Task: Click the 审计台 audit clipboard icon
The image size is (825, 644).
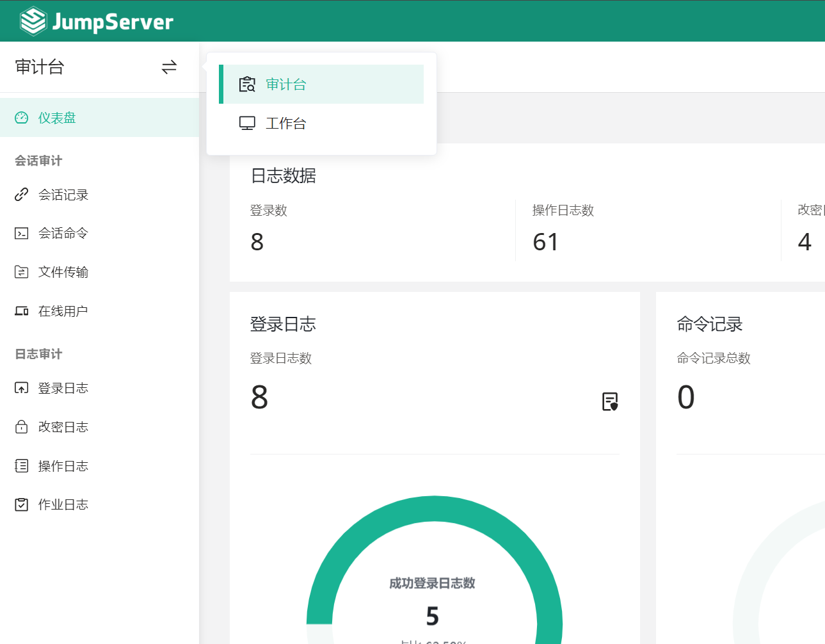Action: (x=247, y=85)
